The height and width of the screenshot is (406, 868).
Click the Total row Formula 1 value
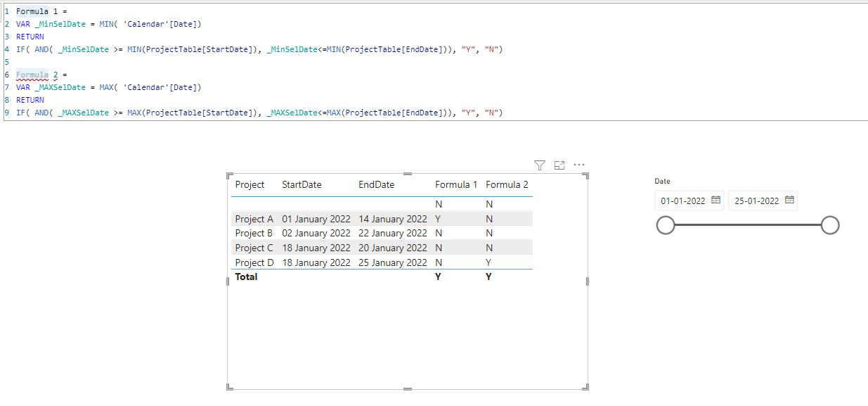(439, 277)
